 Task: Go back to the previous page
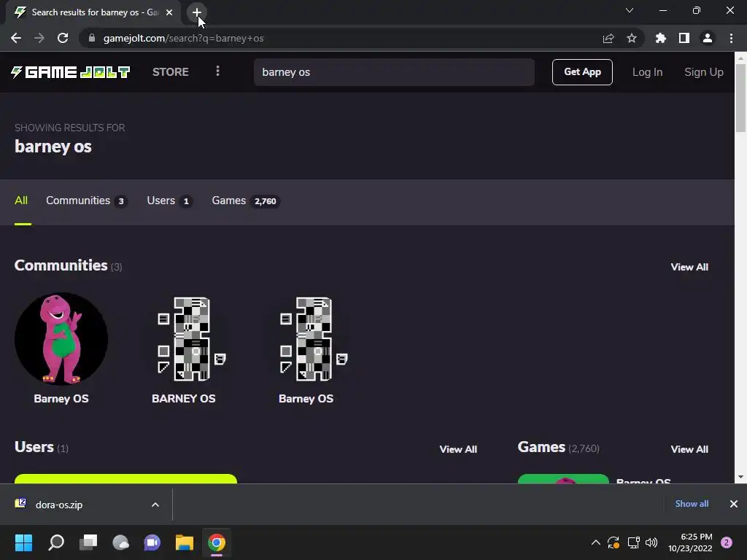pos(16,38)
